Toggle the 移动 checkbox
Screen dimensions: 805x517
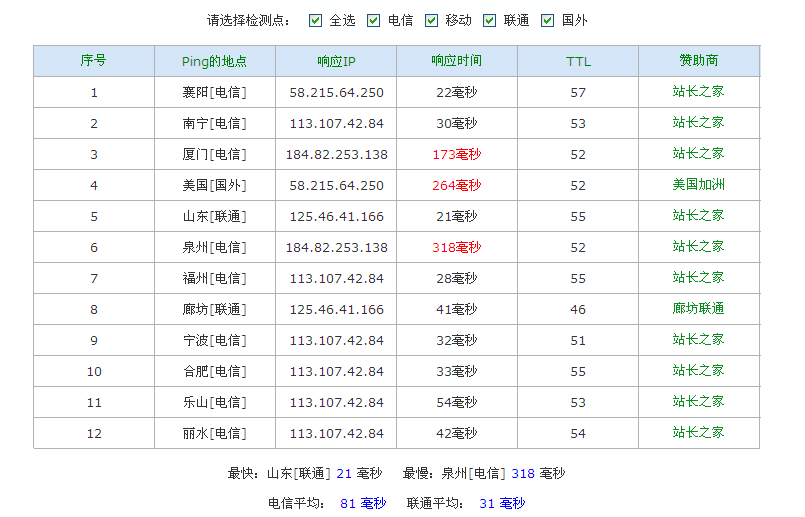pos(432,20)
